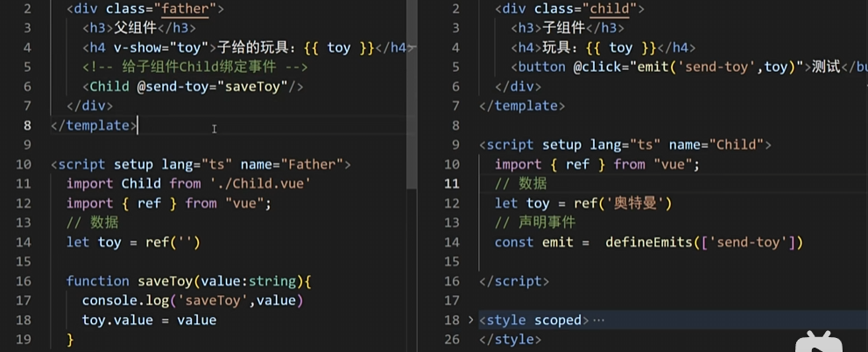Viewport: 868px width, 352px height.
Task: Expand the folded style scoped block arrow
Action: click(470, 320)
